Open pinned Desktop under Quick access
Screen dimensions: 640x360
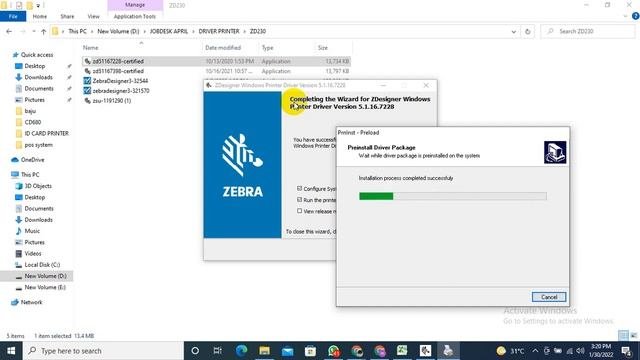click(35, 66)
